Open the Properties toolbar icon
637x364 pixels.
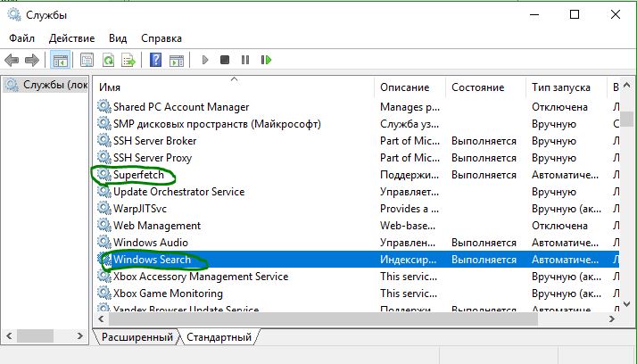(87, 61)
